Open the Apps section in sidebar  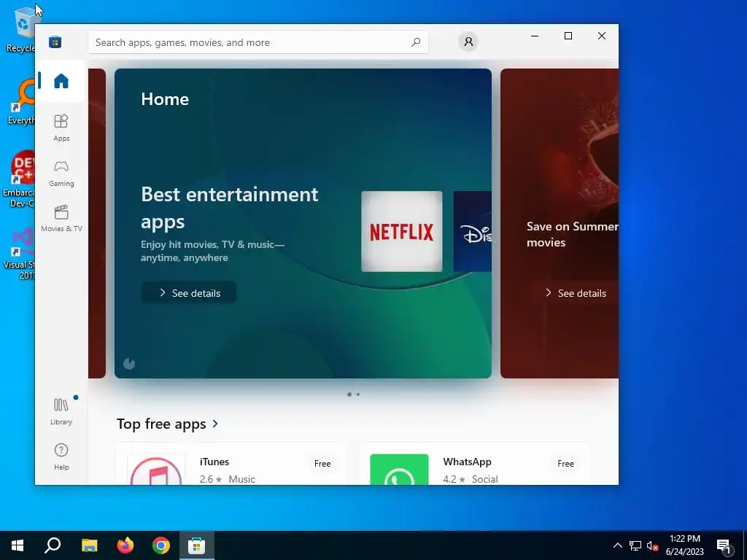[61, 128]
